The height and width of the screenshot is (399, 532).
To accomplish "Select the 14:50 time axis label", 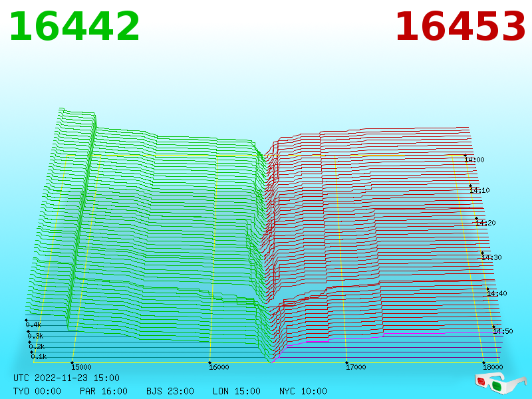I will click(503, 331).
